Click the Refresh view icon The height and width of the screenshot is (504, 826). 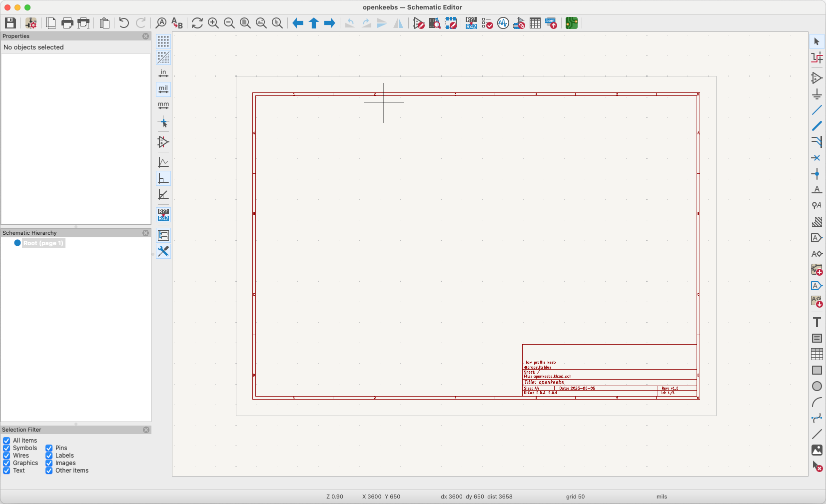(197, 23)
